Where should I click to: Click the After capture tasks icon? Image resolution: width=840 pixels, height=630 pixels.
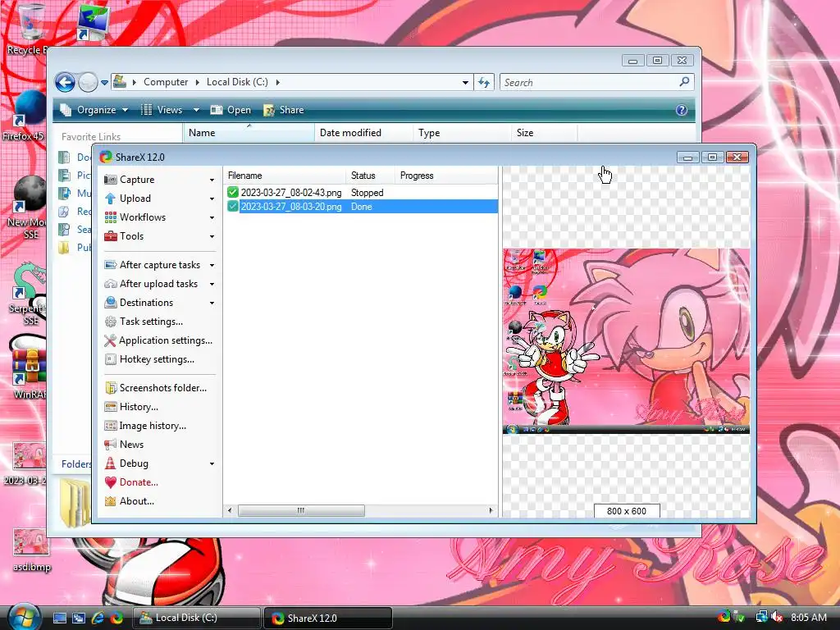coord(111,265)
